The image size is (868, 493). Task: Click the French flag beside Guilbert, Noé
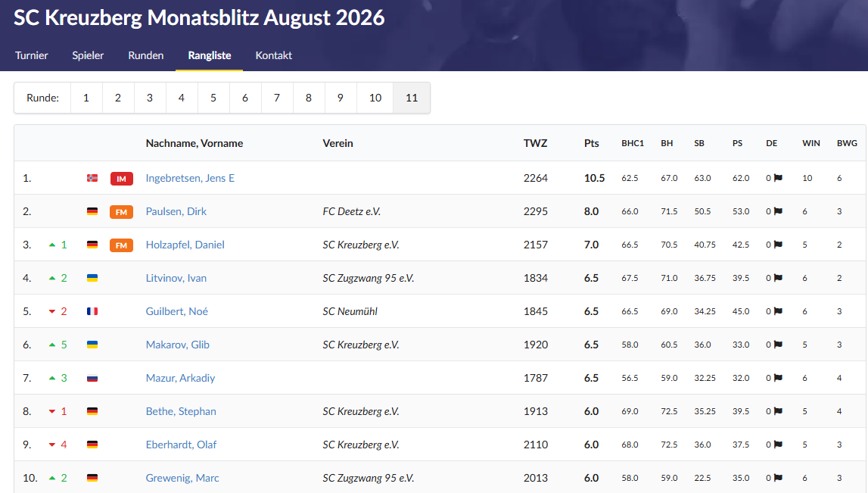pyautogui.click(x=92, y=311)
